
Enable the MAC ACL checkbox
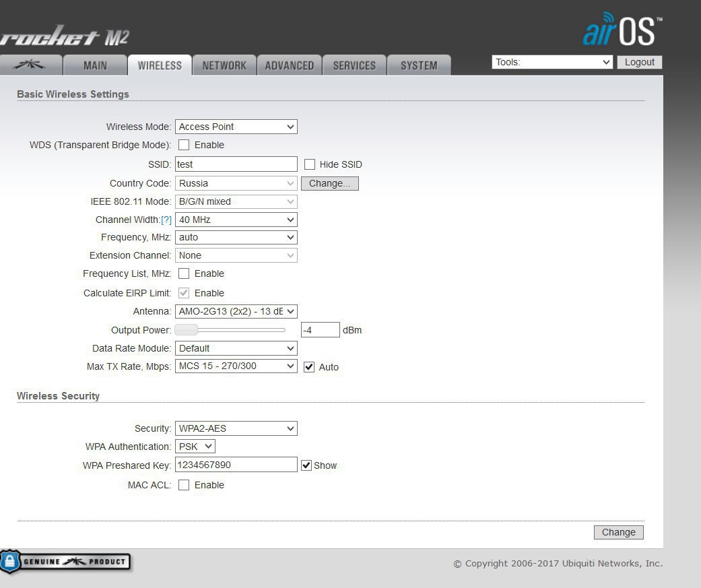(184, 485)
